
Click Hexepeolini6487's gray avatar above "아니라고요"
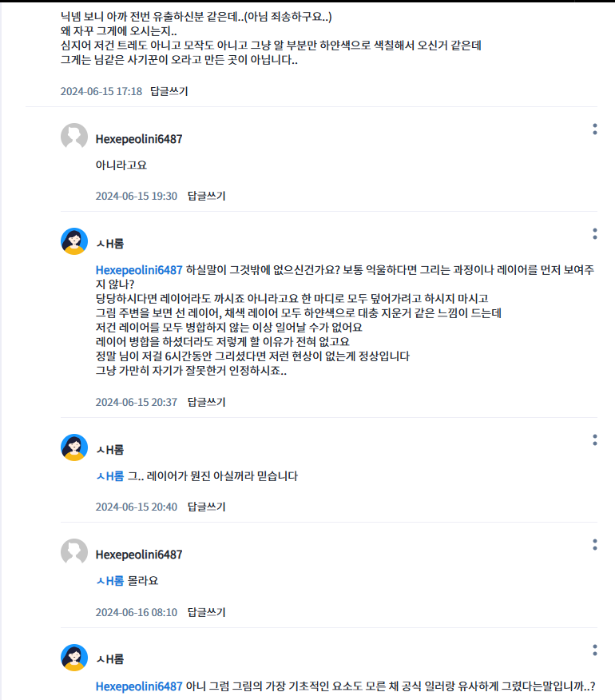click(x=74, y=137)
